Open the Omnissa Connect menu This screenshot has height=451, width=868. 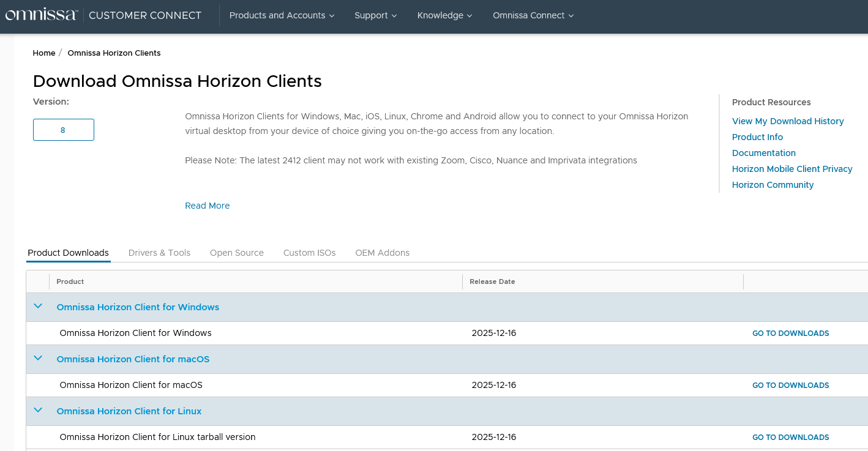tap(533, 15)
